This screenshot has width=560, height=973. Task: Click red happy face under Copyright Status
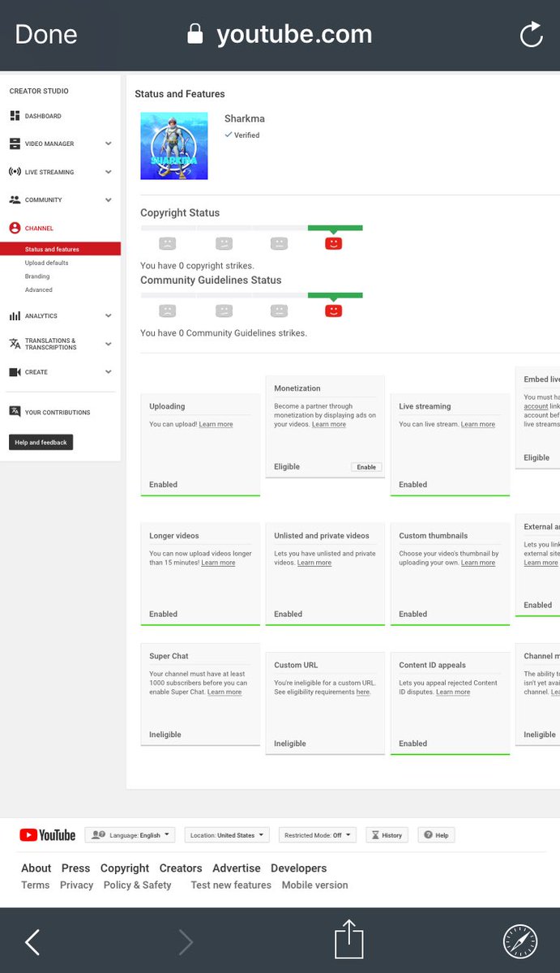tap(333, 243)
